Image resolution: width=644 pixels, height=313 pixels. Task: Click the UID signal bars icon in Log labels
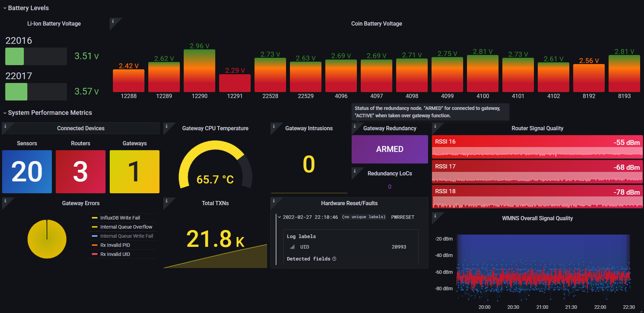click(292, 247)
